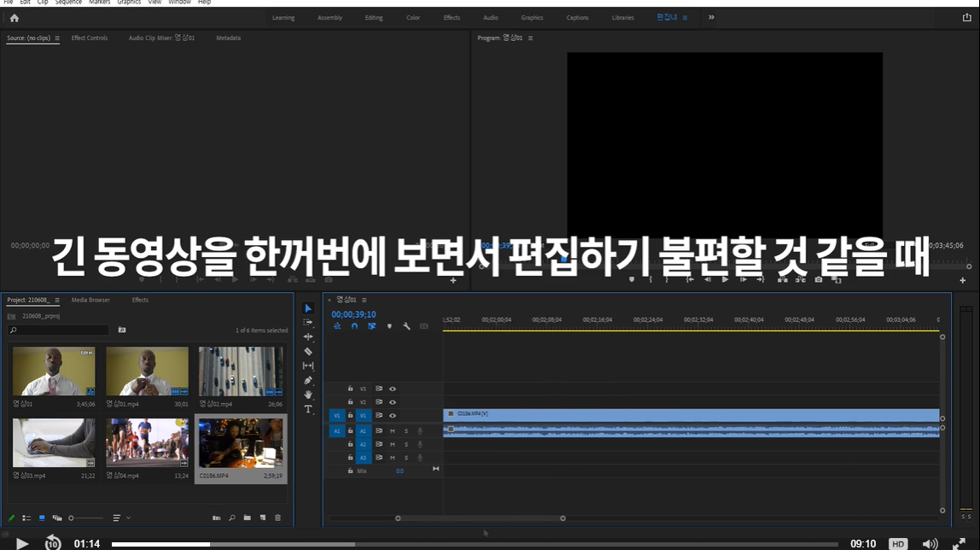Mute audio track A2
This screenshot has width=980, height=550.
click(393, 444)
